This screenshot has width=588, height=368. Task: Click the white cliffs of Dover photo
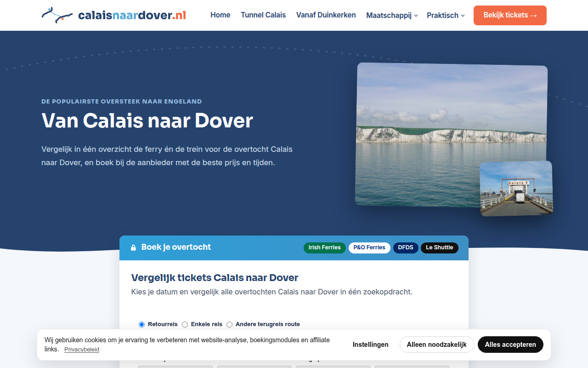point(451,135)
